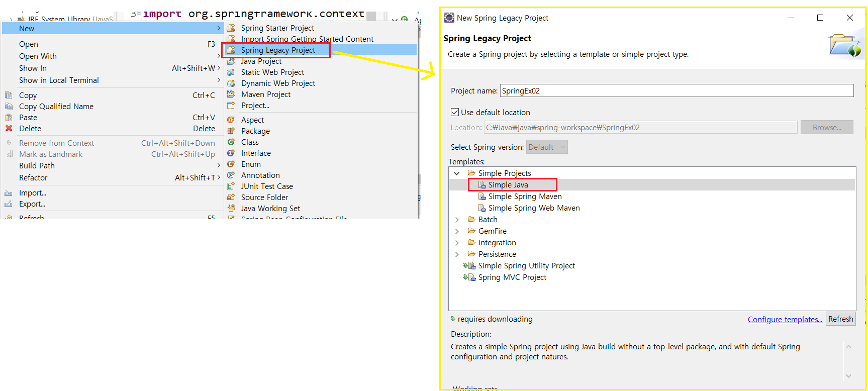Image resolution: width=868 pixels, height=391 pixels.
Task: Collapse the Simple Projects tree node
Action: 457,173
